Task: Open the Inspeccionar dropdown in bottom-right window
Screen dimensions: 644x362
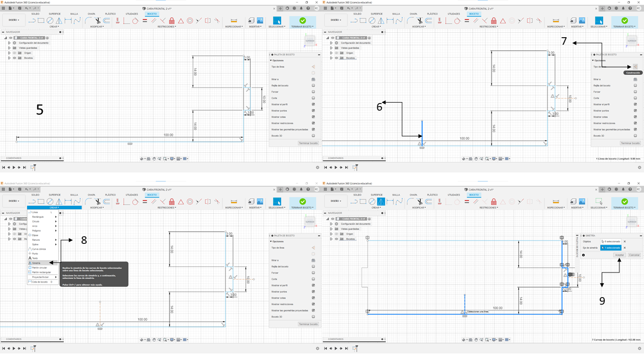Action: tap(556, 208)
